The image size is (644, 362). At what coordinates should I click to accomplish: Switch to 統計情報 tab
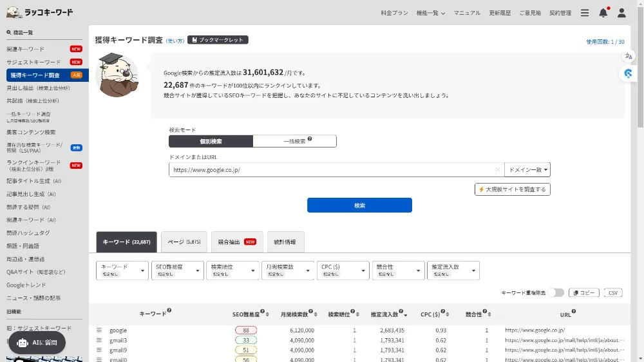[x=285, y=242]
